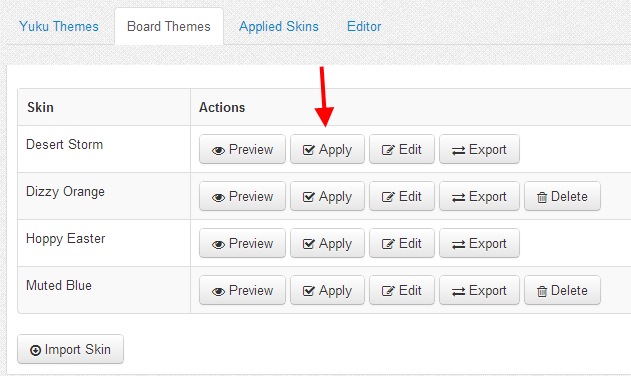Apply the Desert Storm skin
The width and height of the screenshot is (631, 376).
coord(327,149)
